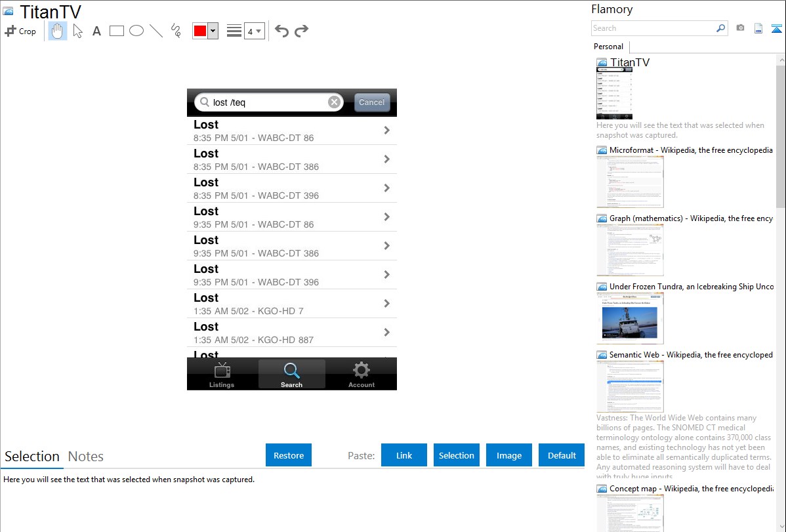
Task: Select the Crop tool
Action: point(20,31)
